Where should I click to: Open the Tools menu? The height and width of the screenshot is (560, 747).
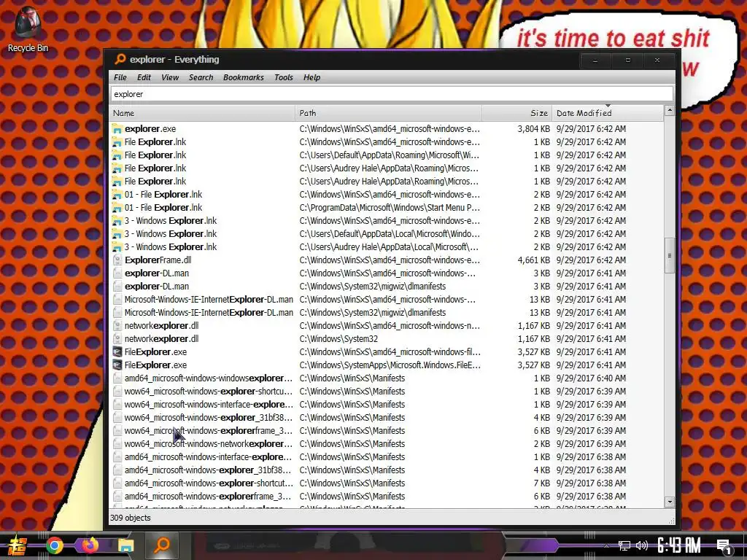click(284, 77)
